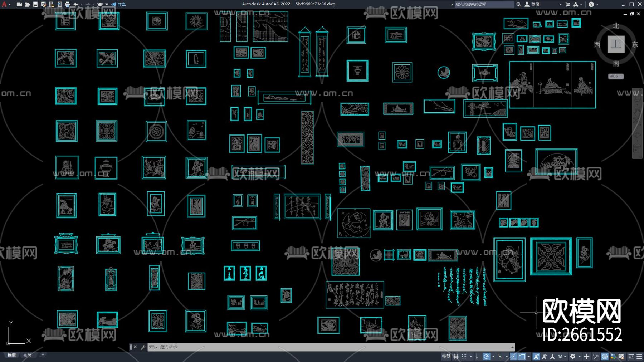Select the chrysanthemum framed picture block in the top row
The image size is (644, 362).
pos(196,21)
